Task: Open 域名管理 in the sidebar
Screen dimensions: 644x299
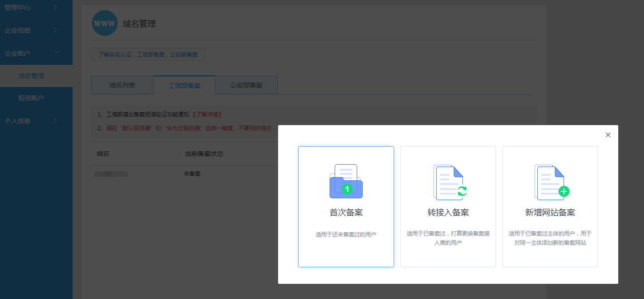Action: pos(31,76)
